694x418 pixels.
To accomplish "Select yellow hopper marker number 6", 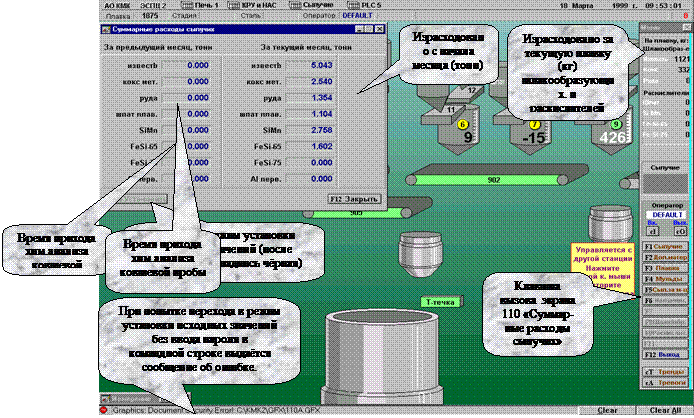I will (x=463, y=125).
